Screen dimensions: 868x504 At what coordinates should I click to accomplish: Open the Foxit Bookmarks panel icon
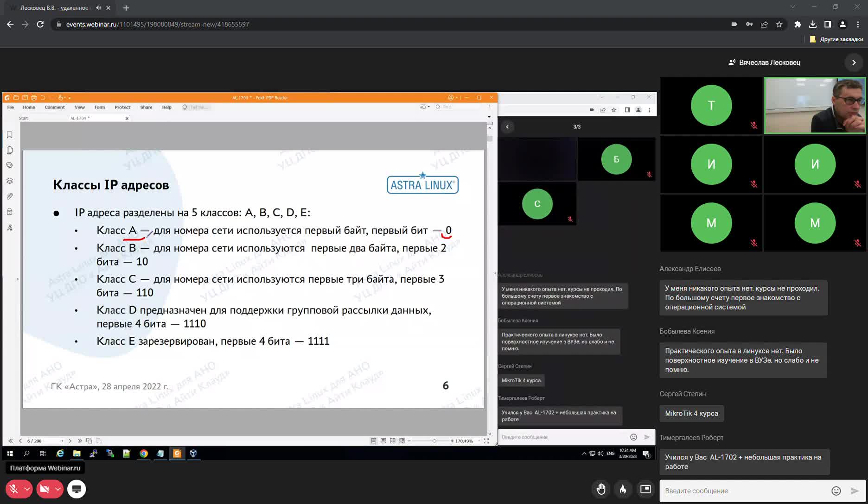point(10,135)
